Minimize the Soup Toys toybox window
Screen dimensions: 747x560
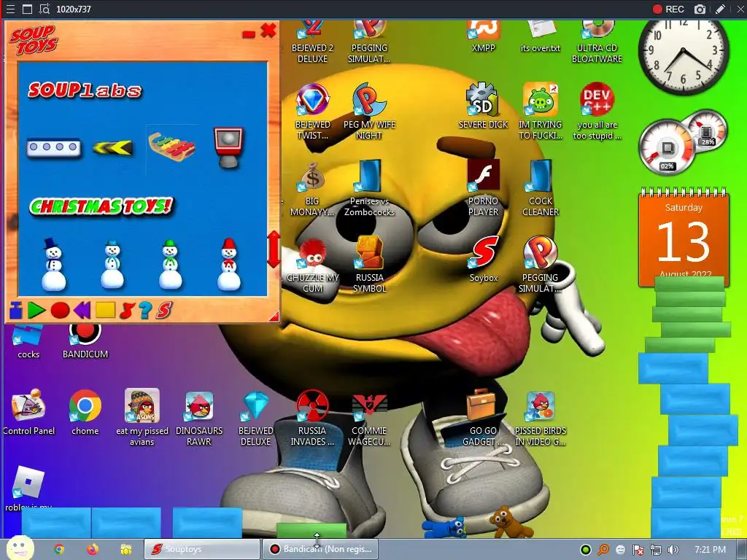(x=249, y=34)
